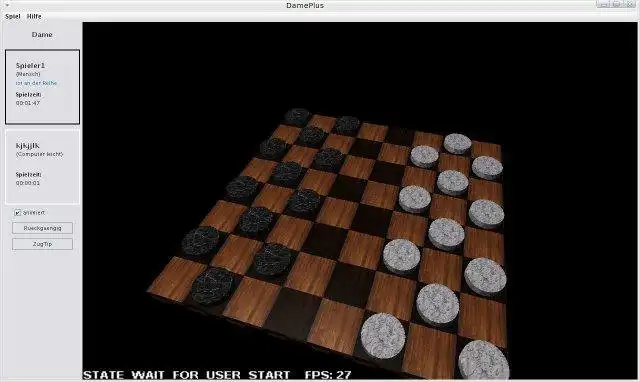
Task: Click the 'Dame' heading in the sidebar
Action: coord(42,35)
